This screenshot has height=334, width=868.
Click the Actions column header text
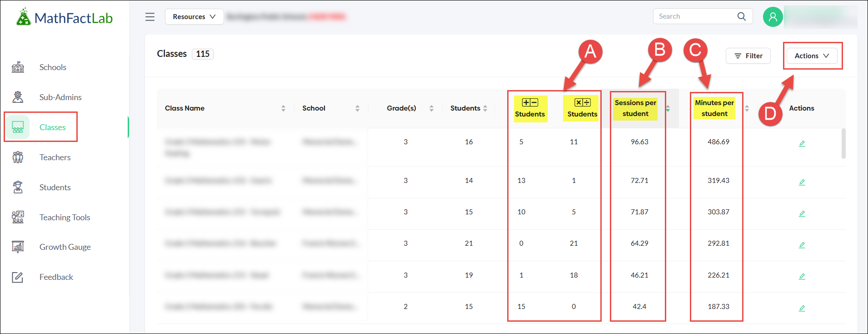[x=802, y=108]
